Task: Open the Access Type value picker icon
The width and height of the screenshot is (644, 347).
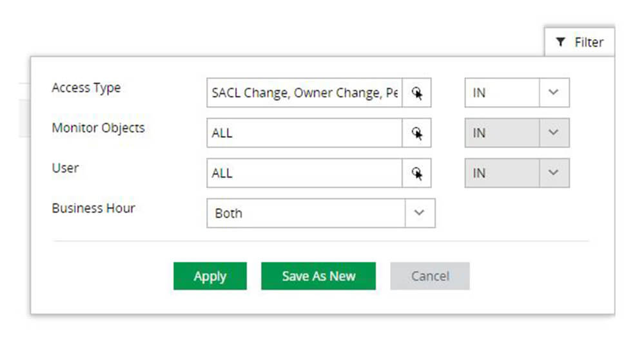Action: tap(417, 93)
